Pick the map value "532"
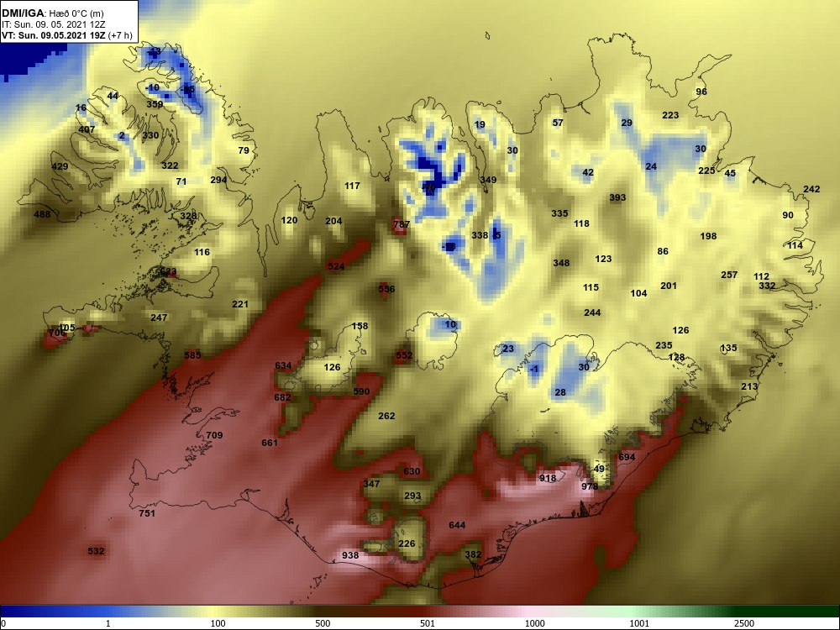 point(96,551)
